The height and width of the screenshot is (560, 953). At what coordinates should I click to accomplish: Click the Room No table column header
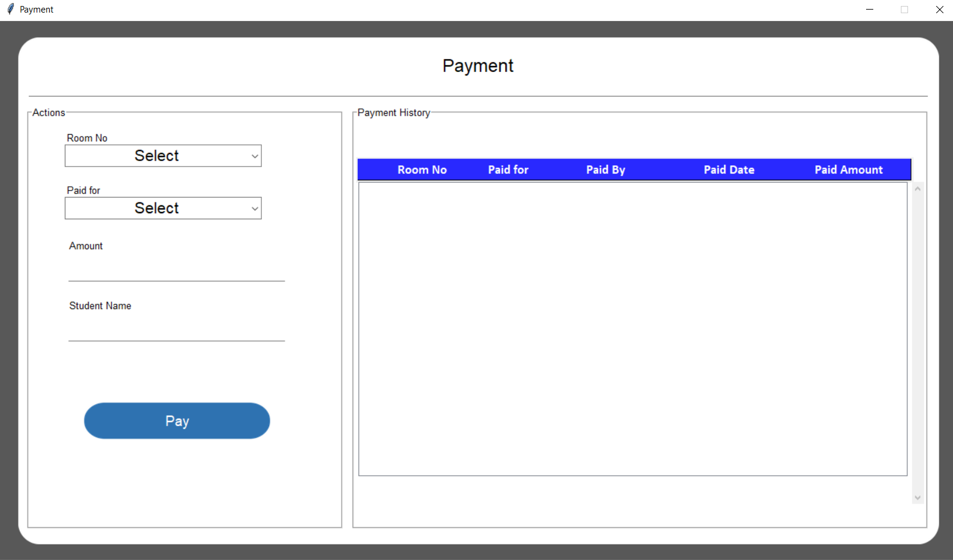(x=422, y=169)
